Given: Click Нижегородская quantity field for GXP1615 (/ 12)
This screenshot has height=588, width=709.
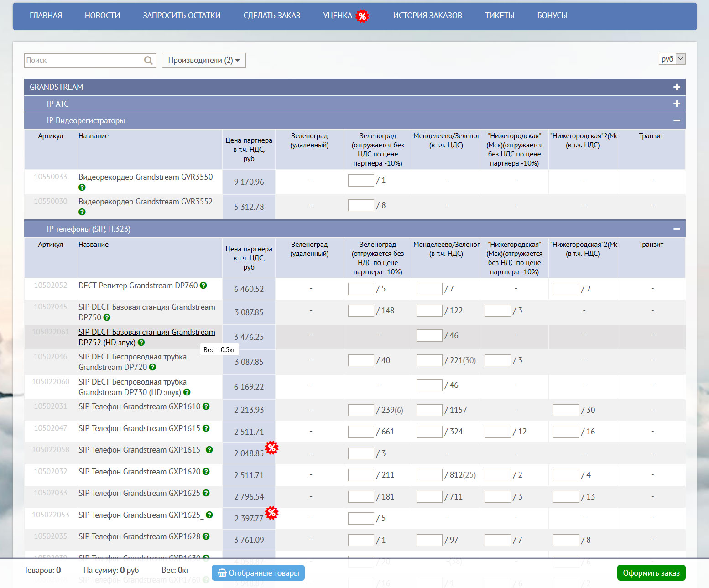Looking at the screenshot, I should coord(497,432).
